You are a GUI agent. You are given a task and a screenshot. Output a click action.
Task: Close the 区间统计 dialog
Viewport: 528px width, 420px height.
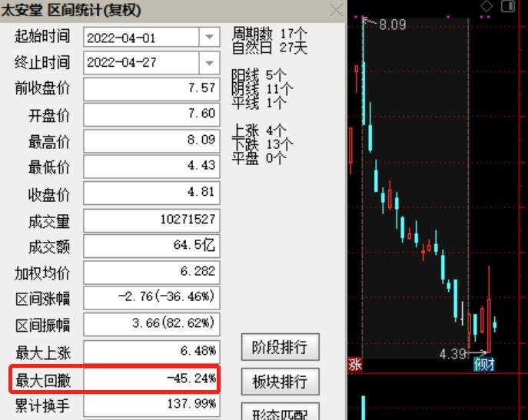tap(336, 10)
